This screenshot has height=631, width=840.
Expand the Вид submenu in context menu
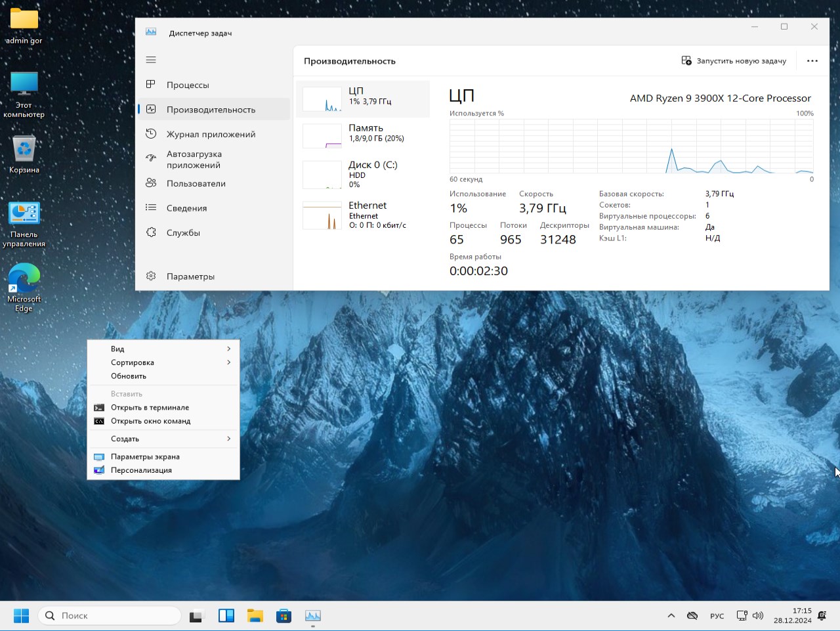[163, 349]
